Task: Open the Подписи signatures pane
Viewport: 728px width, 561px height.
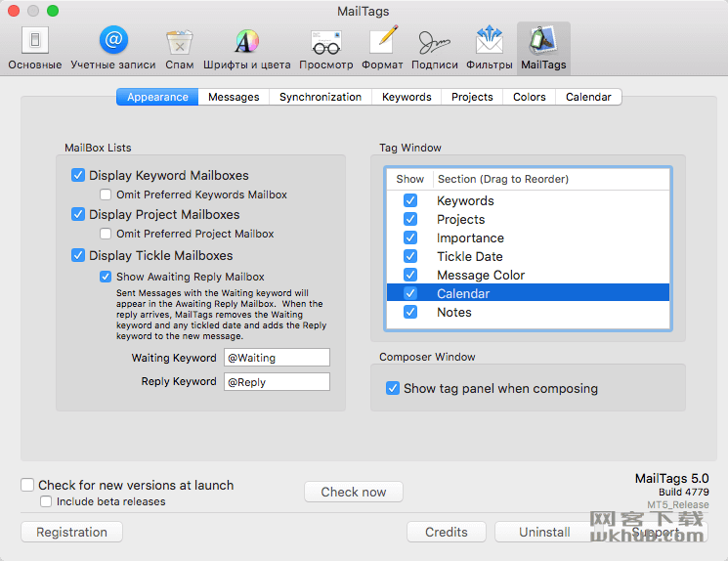Action: point(435,48)
